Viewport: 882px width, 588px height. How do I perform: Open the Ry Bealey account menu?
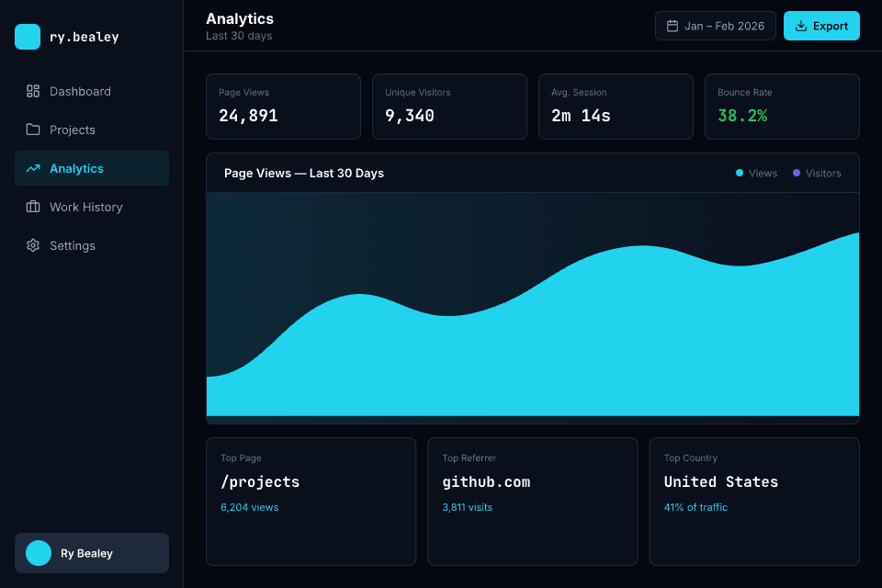[x=92, y=553]
